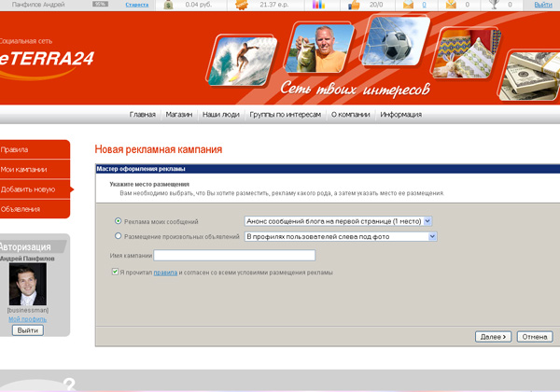Click the trophy awards icon

pos(495,5)
